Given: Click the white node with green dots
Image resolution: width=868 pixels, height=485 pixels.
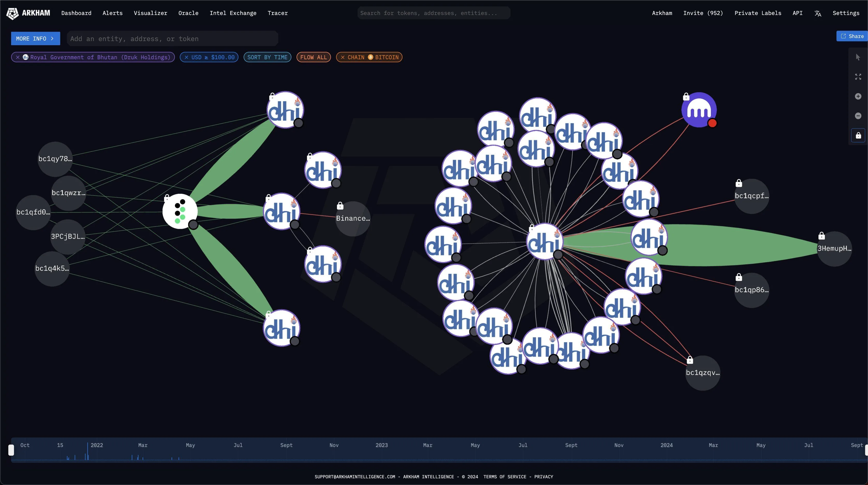Looking at the screenshot, I should pyautogui.click(x=180, y=212).
